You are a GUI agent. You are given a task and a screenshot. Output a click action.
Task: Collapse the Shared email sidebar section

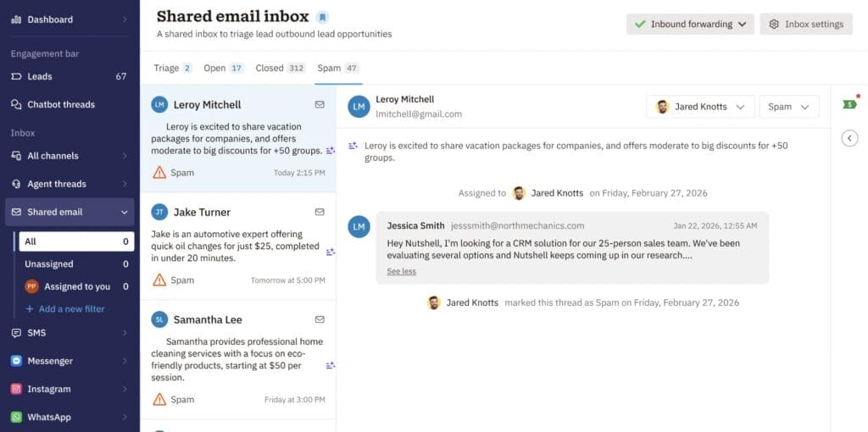pos(124,212)
